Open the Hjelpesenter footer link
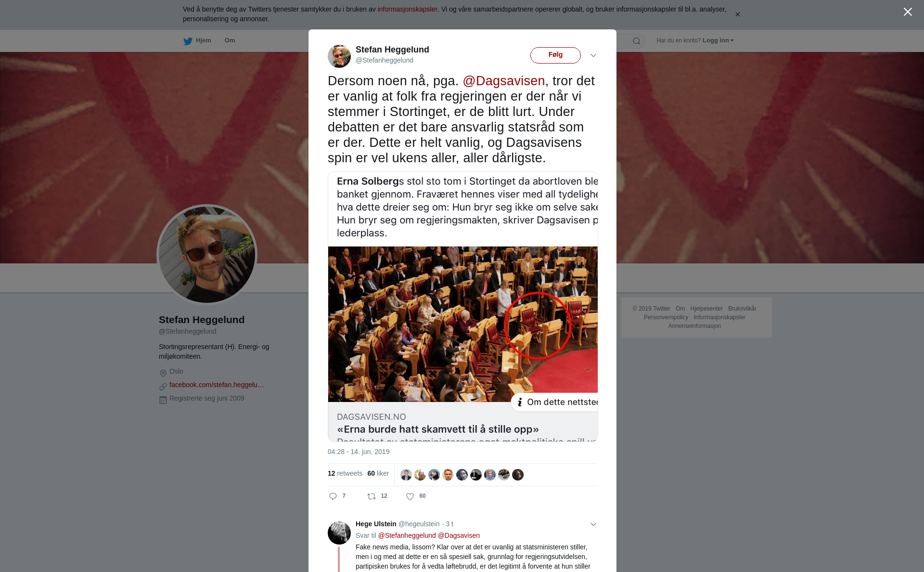924x572 pixels. pyautogui.click(x=706, y=309)
